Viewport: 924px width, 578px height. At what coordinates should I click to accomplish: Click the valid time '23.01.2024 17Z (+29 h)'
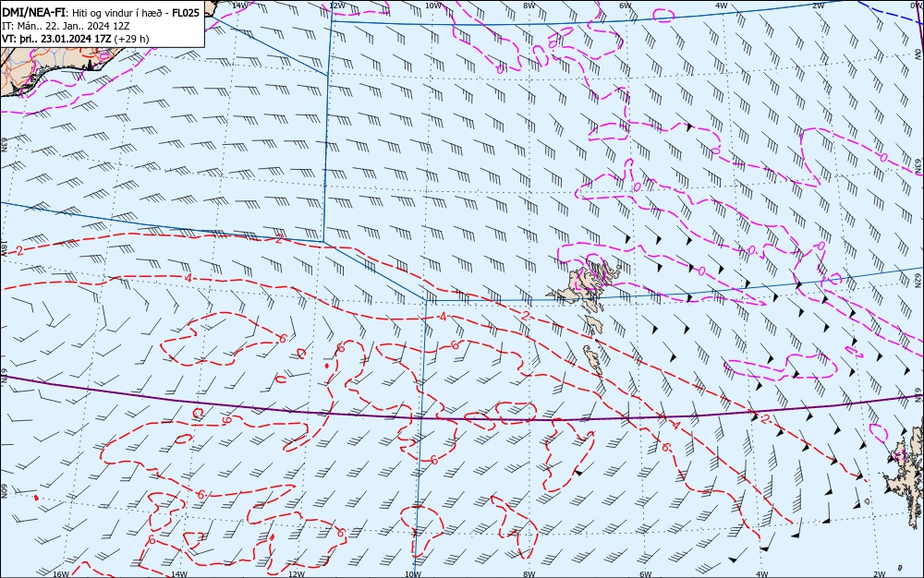(95, 39)
